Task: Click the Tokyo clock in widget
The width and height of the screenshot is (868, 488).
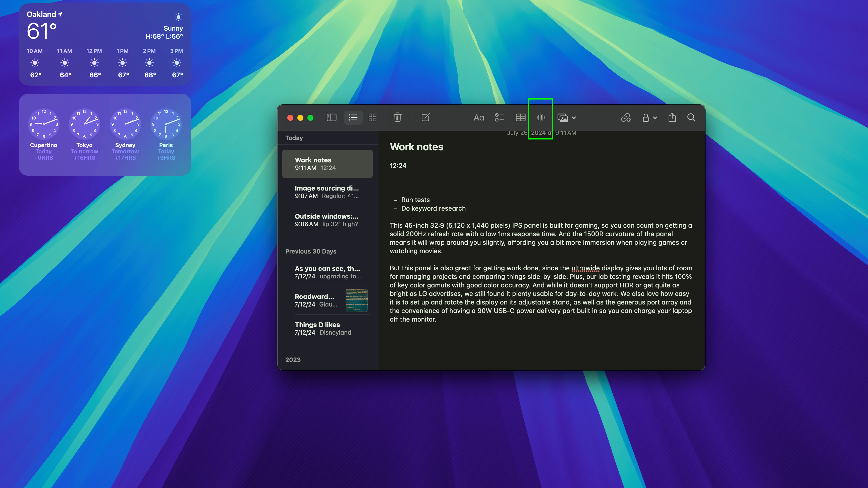Action: tap(84, 125)
